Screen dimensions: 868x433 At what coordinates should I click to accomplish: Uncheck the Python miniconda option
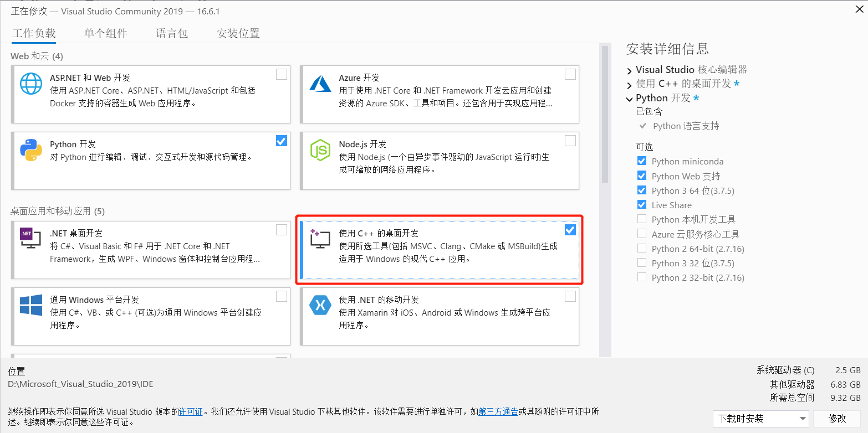click(x=642, y=161)
